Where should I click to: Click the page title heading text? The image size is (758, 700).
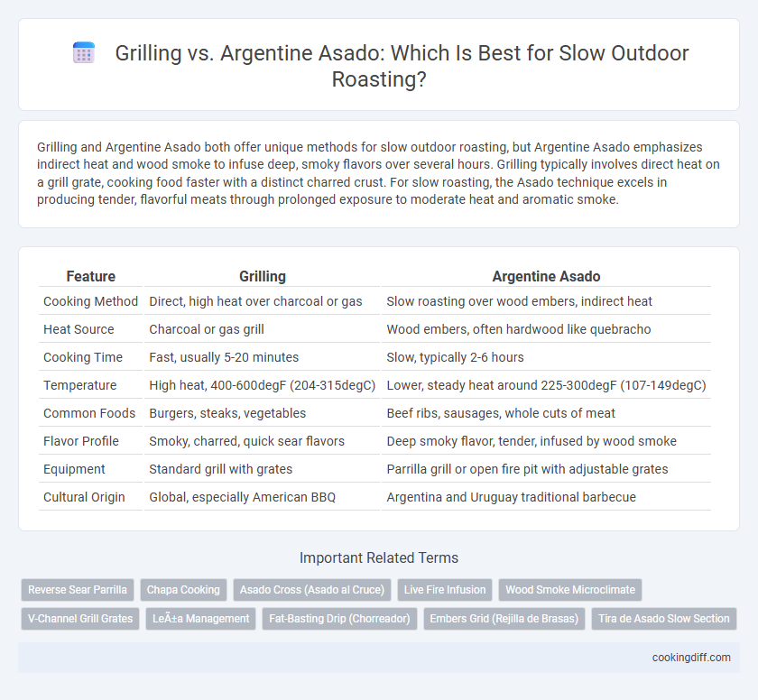click(402, 66)
